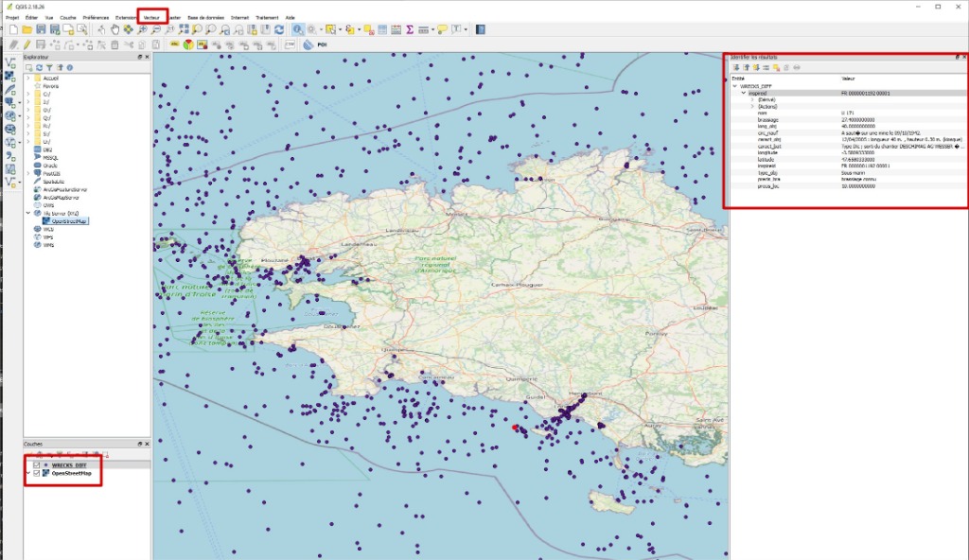Viewport: 969px width, 560px height.
Task: Click the red highlighted wreck point on map
Action: 515,428
